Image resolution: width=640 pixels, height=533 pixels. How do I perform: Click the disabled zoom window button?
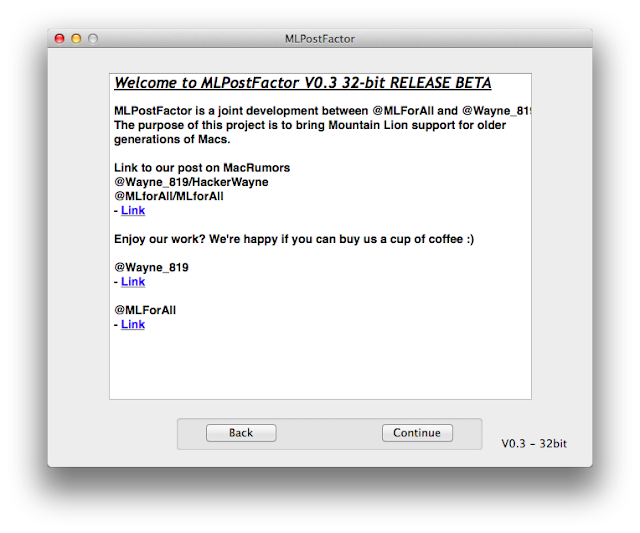[x=93, y=39]
